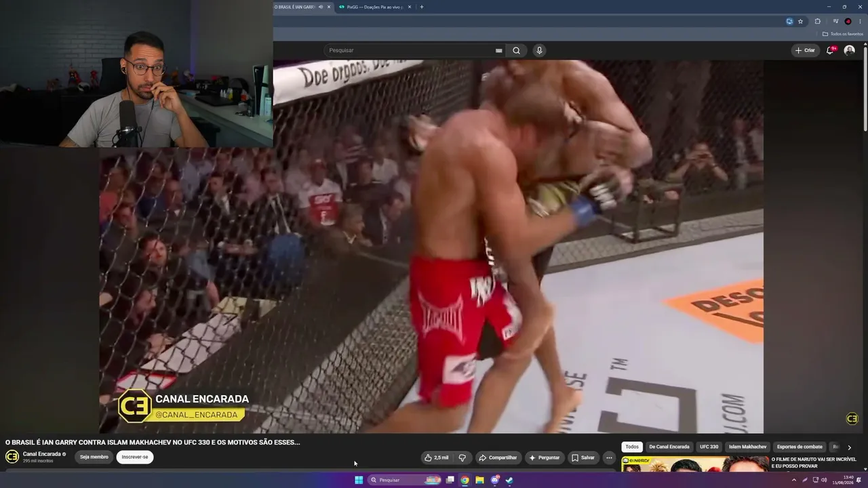Click the translate icon in the address bar
Image resolution: width=868 pixels, height=488 pixels.
pyautogui.click(x=789, y=21)
